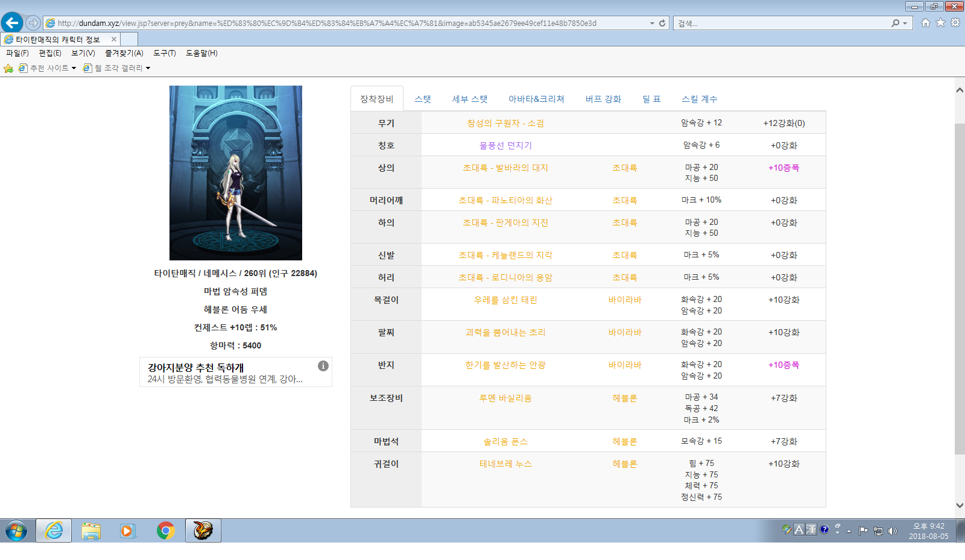Viewport: 965px width, 560px height.
Task: Open File Explorer from taskbar
Action: coord(91,530)
